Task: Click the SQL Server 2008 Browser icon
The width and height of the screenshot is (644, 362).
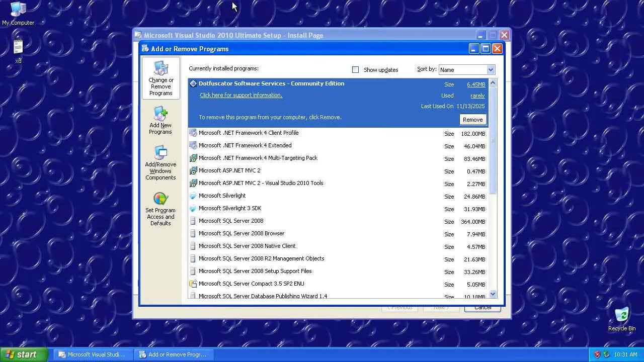Action: click(193, 234)
